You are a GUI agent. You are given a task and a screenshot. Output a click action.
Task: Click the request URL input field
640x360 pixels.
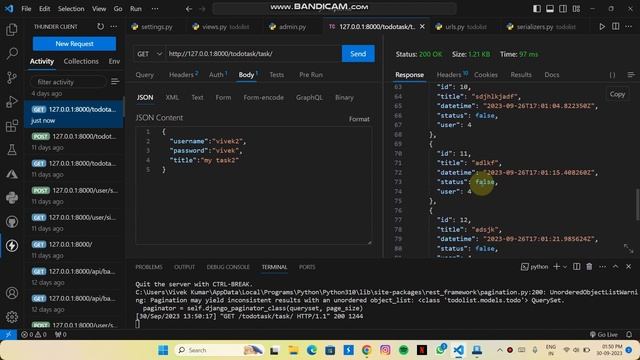click(x=253, y=54)
